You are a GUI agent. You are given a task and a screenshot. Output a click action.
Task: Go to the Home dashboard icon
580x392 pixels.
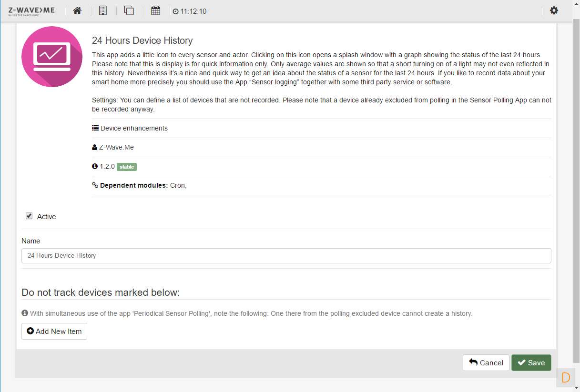(x=77, y=10)
